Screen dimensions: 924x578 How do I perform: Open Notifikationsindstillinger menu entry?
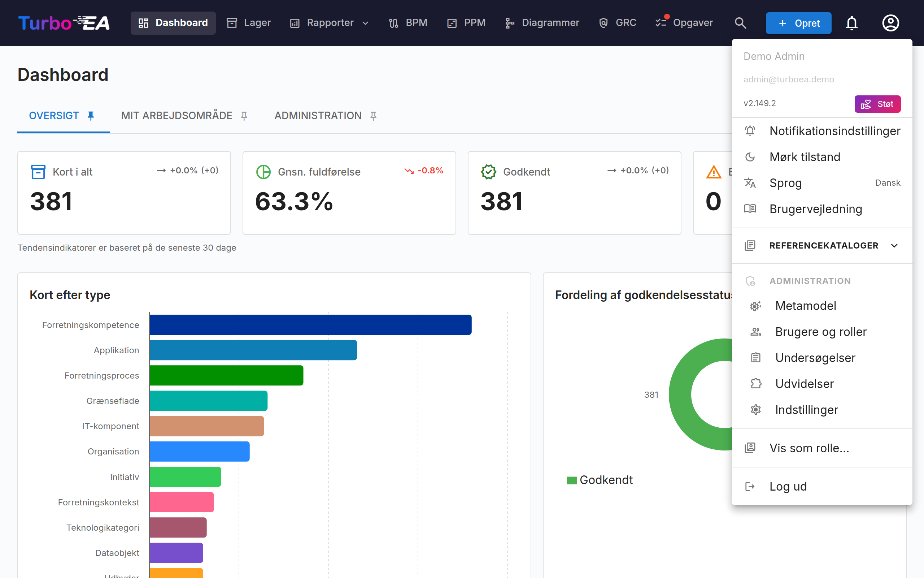[822, 131]
